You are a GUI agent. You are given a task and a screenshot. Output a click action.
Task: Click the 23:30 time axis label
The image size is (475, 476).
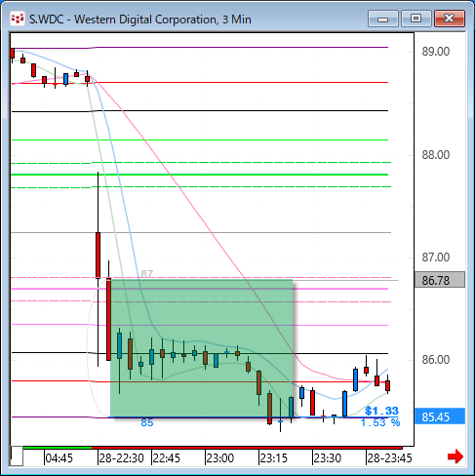(x=327, y=458)
